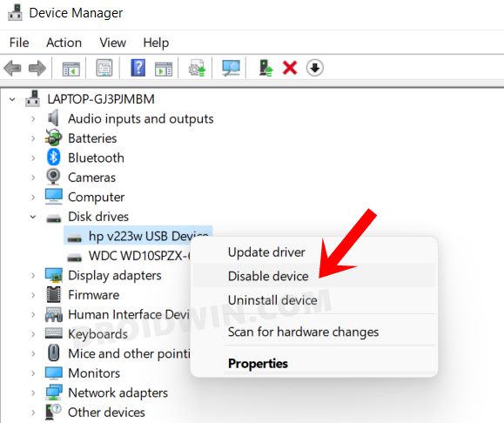Click the blue Help question mark icon
The height and width of the screenshot is (423, 504).
138,68
